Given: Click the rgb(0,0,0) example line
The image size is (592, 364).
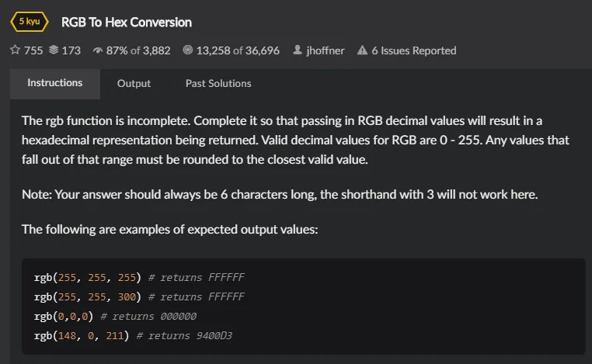Looking at the screenshot, I should coord(115,316).
